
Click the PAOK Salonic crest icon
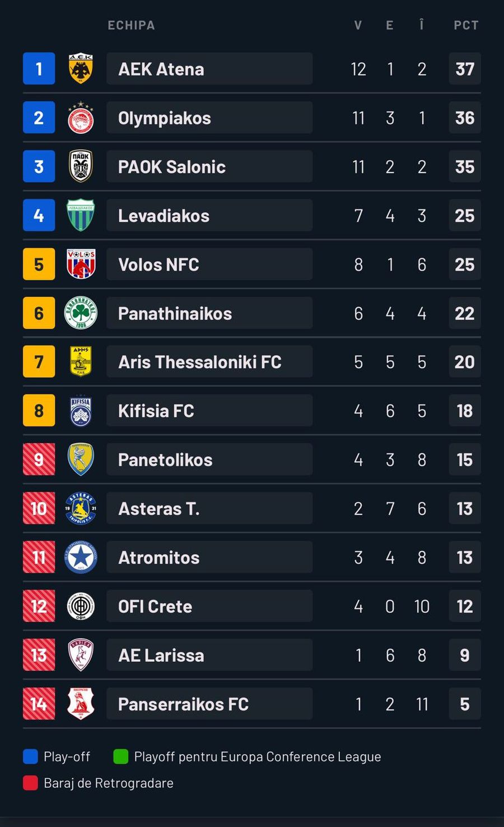[81, 166]
